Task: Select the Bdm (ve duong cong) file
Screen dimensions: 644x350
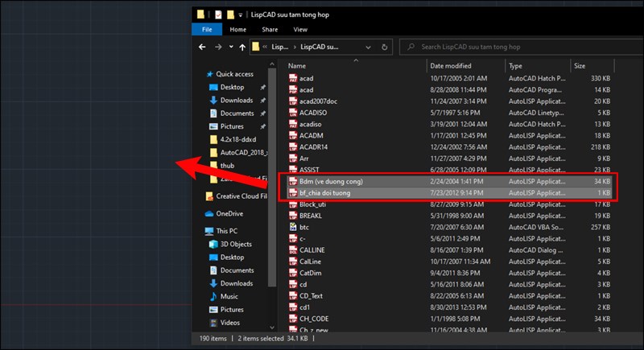Action: 449,181
